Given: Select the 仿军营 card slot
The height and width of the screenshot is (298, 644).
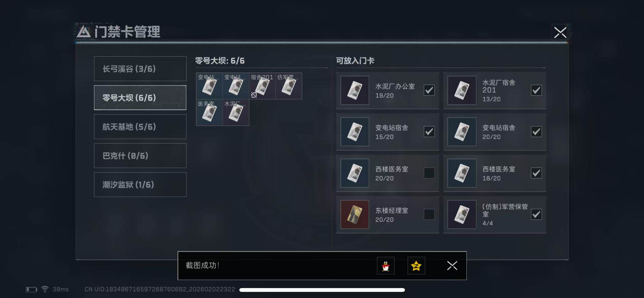Looking at the screenshot, I should 289,86.
